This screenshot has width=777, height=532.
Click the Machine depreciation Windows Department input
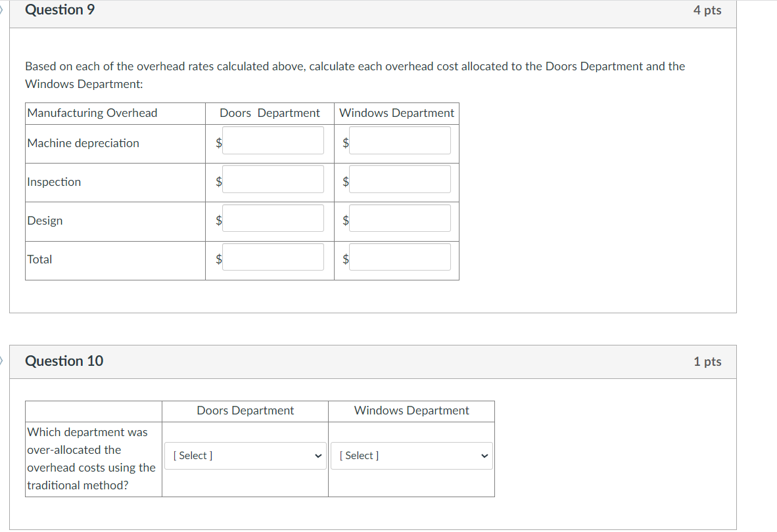coord(400,140)
